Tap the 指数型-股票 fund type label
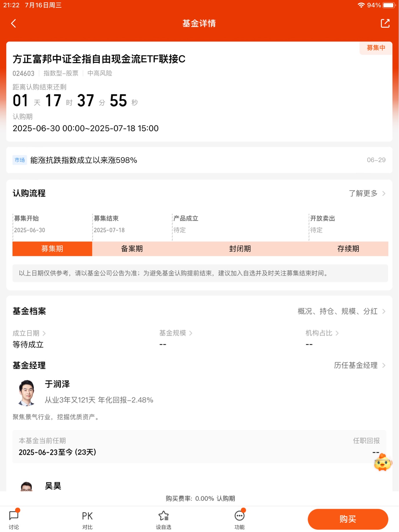This screenshot has height=532, width=399. [x=61, y=73]
